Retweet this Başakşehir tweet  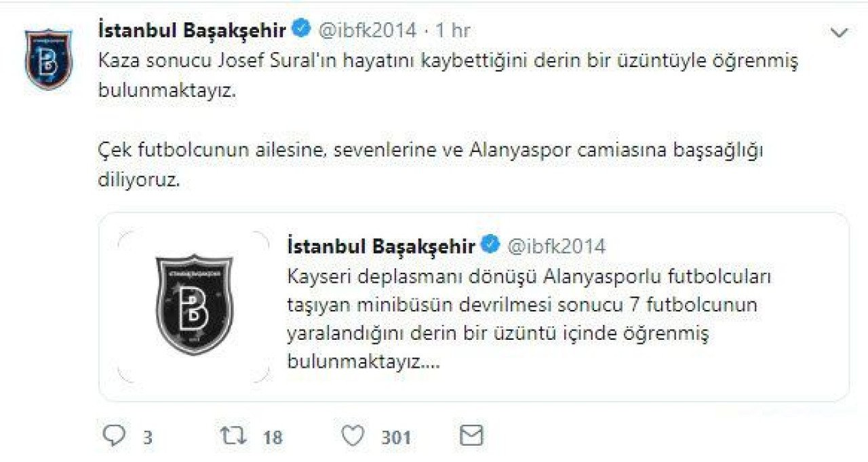(x=233, y=436)
